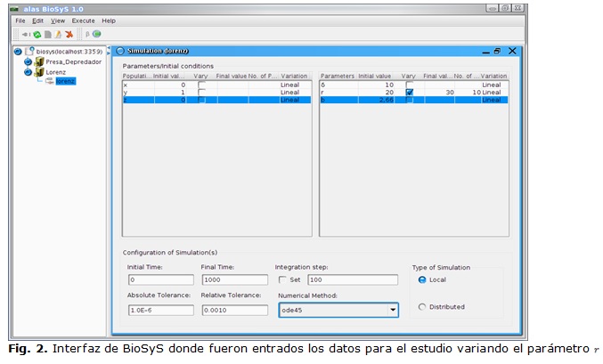Open the Numerical Method ode45 dropdown

393,310
